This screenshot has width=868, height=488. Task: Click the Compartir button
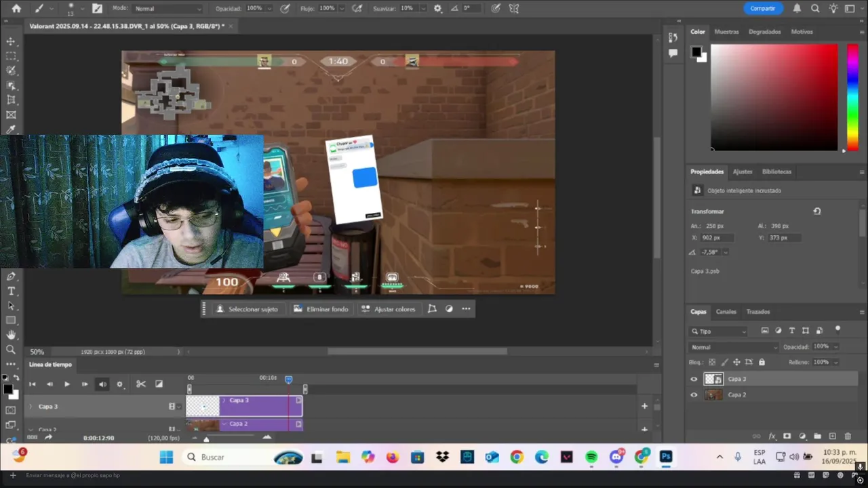pyautogui.click(x=763, y=8)
